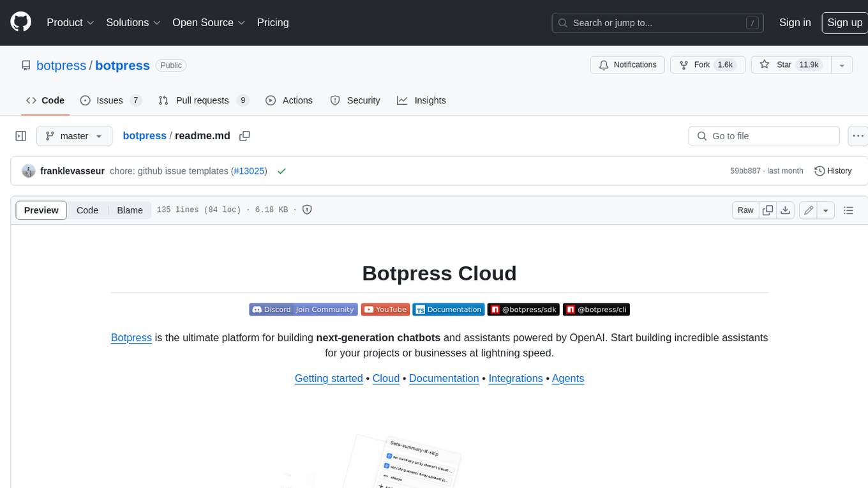
Task: Open the Documentation badge
Action: point(449,310)
